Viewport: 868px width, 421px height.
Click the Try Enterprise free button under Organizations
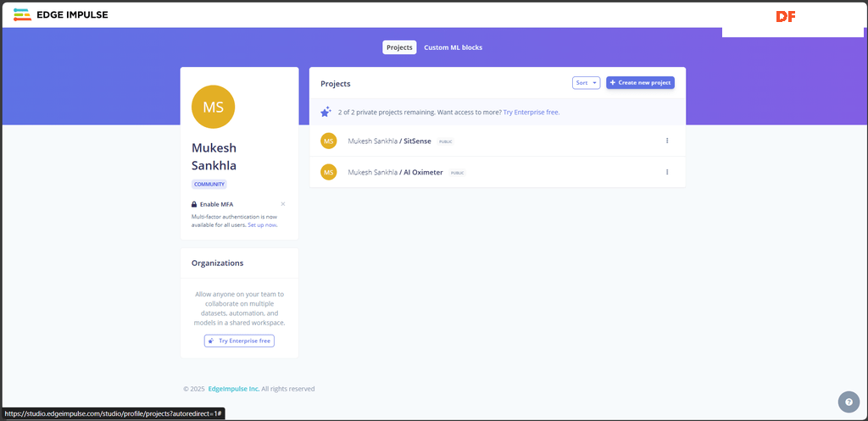point(239,341)
